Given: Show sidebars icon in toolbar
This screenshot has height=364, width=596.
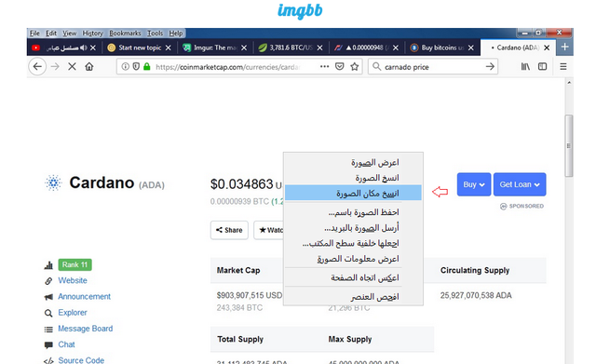Looking at the screenshot, I should (x=542, y=67).
